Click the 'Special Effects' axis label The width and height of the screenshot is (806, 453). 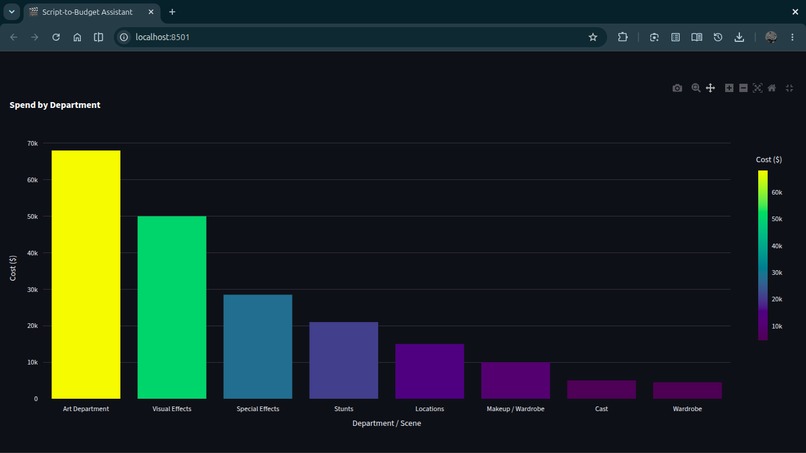click(258, 409)
